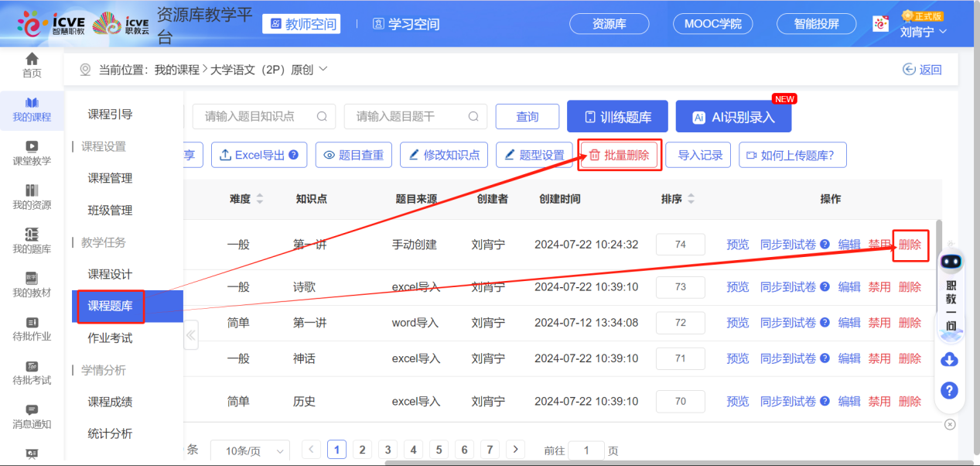980x466 pixels.
Task: Open 待批作业 sidebar icon
Action: click(x=32, y=328)
